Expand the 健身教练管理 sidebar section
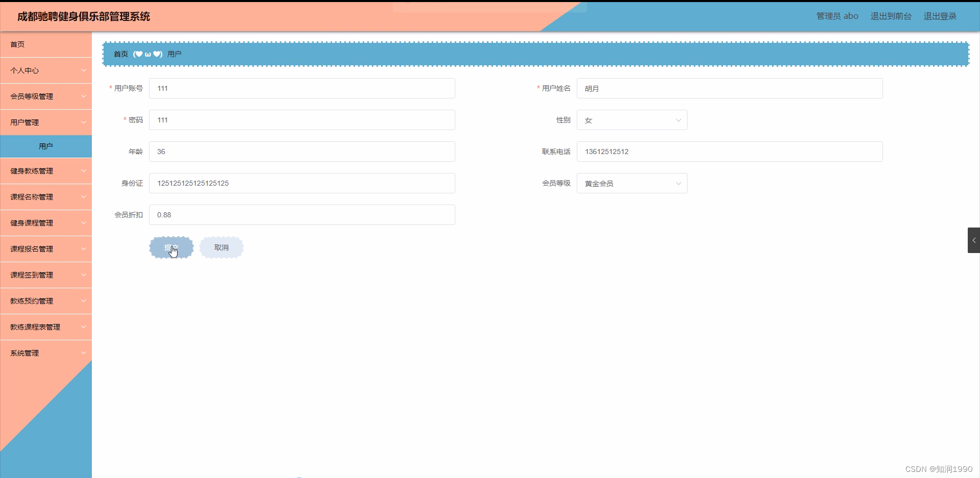 (46, 171)
